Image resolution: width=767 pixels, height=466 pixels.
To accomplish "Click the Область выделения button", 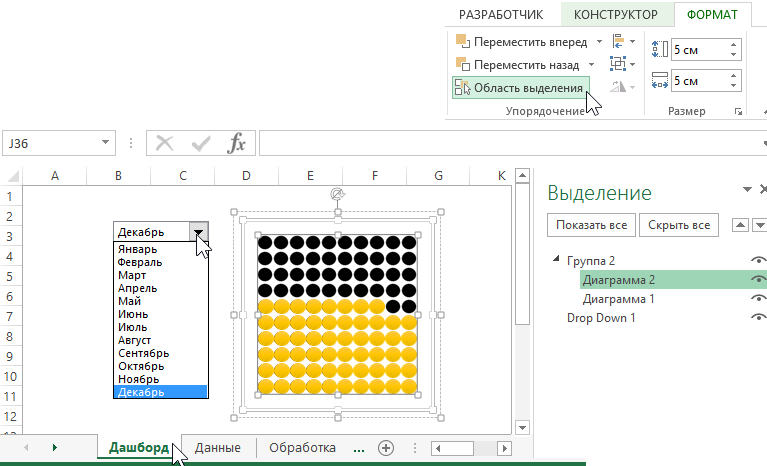I will pyautogui.click(x=519, y=88).
